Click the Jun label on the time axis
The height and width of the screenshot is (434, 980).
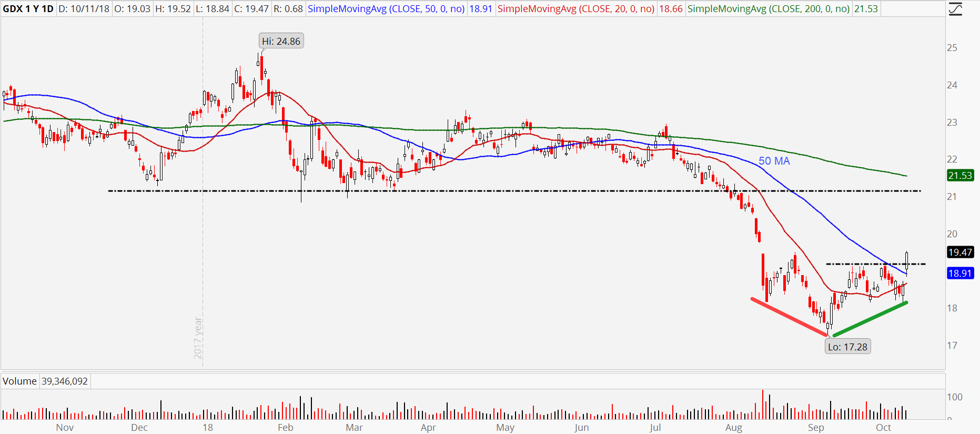click(x=582, y=428)
